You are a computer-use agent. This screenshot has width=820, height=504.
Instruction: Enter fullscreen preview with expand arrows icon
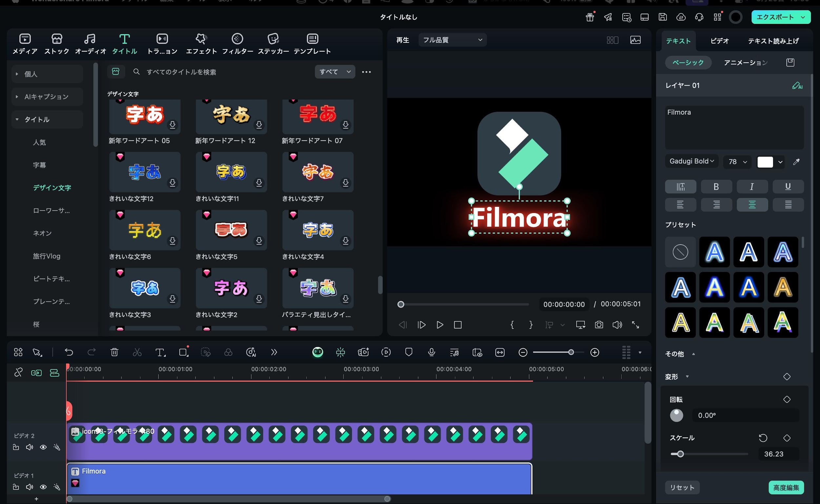636,325
